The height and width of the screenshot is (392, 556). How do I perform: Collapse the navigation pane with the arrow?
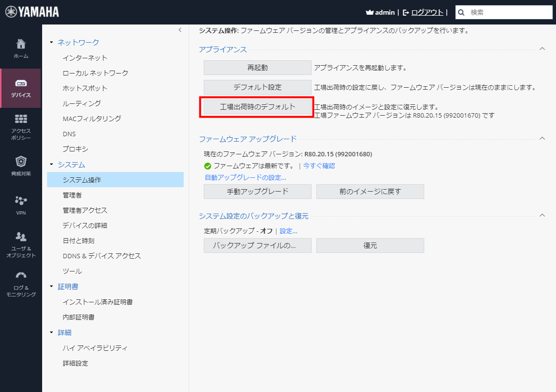[180, 29]
